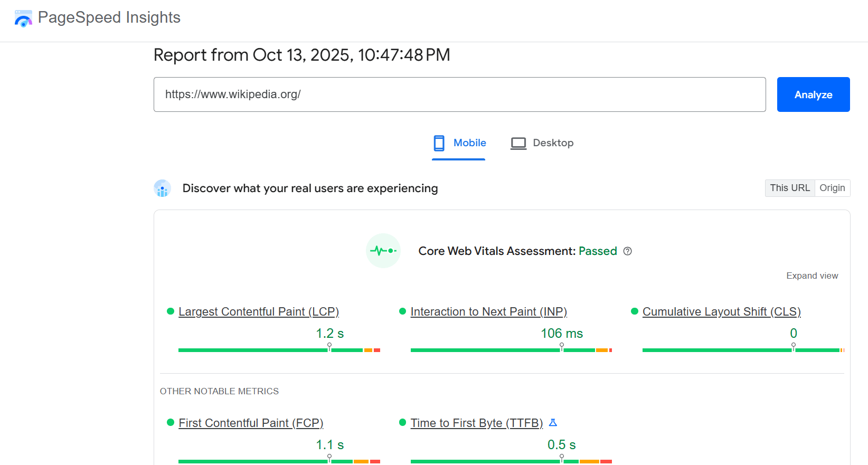Click the URL input field
This screenshot has width=868, height=465.
click(x=459, y=94)
